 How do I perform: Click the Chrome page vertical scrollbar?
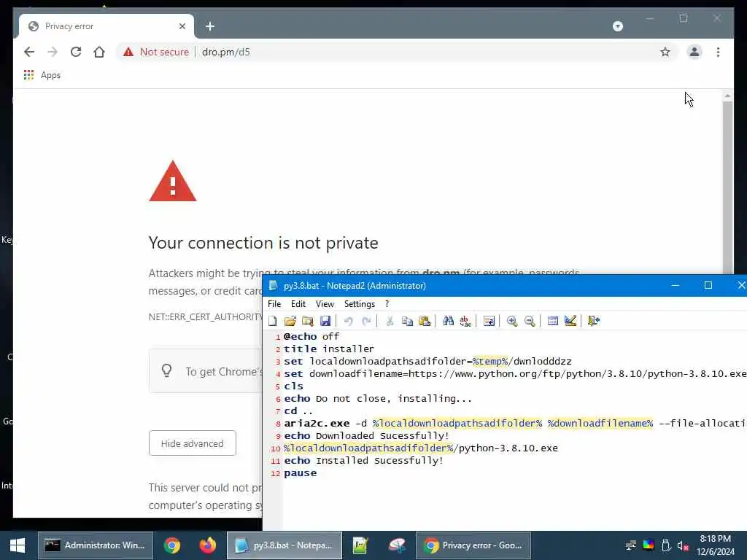(x=727, y=186)
